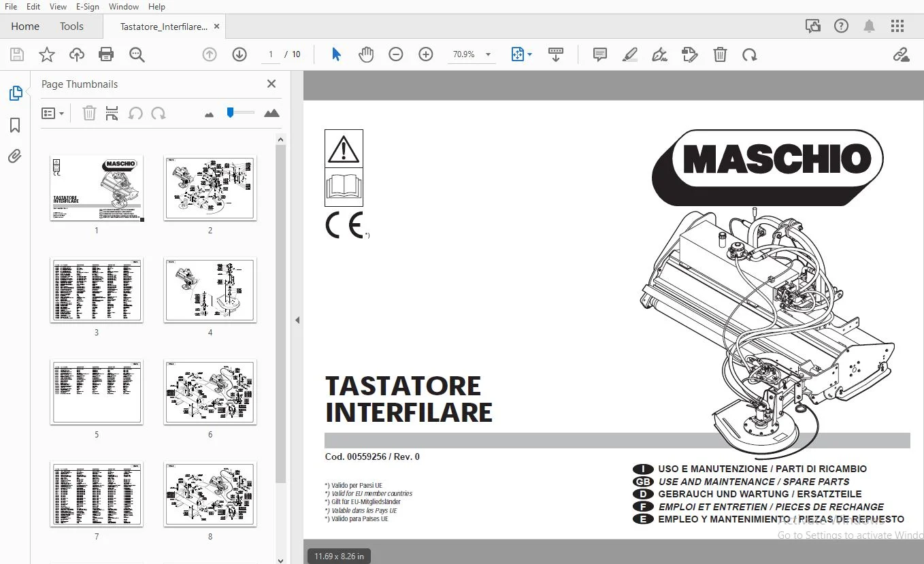The width and height of the screenshot is (924, 564).
Task: Collapse the navigation pane with the side arrow
Action: (x=297, y=320)
